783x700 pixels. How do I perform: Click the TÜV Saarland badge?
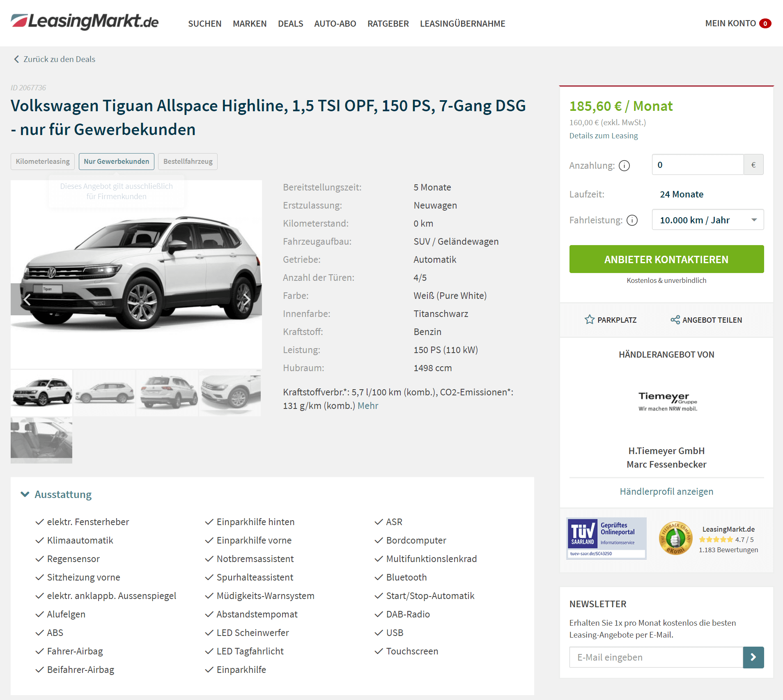(x=606, y=538)
